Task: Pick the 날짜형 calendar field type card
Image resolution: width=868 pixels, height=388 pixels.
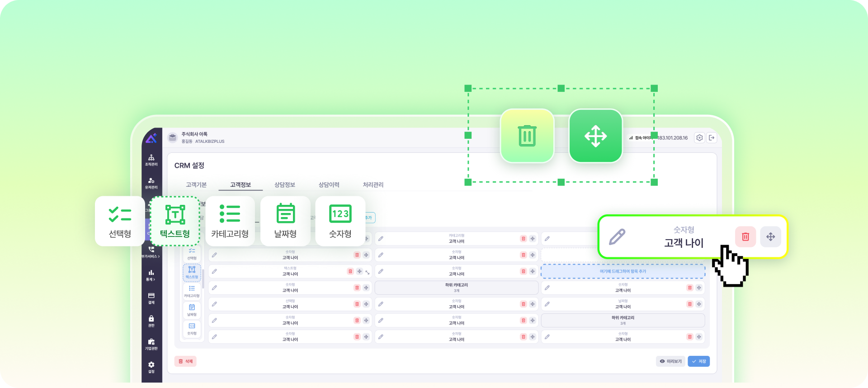Action: click(x=285, y=221)
